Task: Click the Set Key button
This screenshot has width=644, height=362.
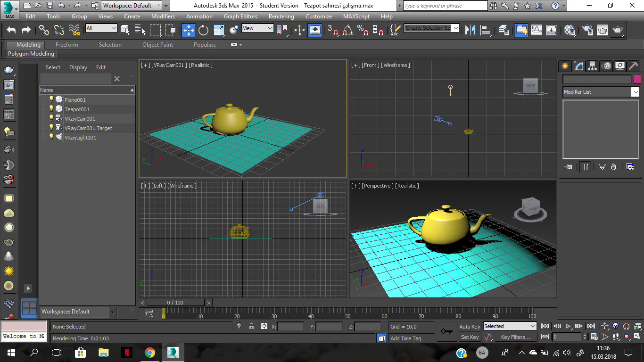Action: coord(470,337)
